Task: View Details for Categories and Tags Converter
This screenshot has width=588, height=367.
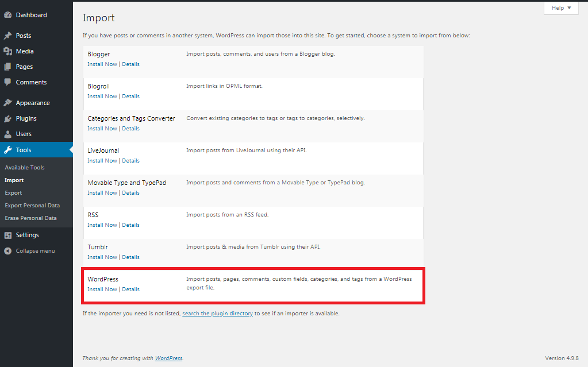Action: point(130,129)
